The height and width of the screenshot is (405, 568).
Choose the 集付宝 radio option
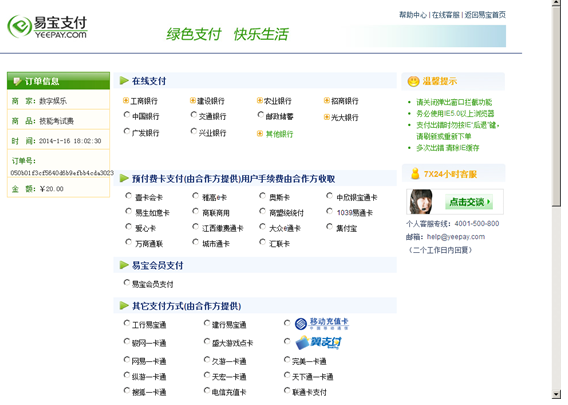(329, 226)
